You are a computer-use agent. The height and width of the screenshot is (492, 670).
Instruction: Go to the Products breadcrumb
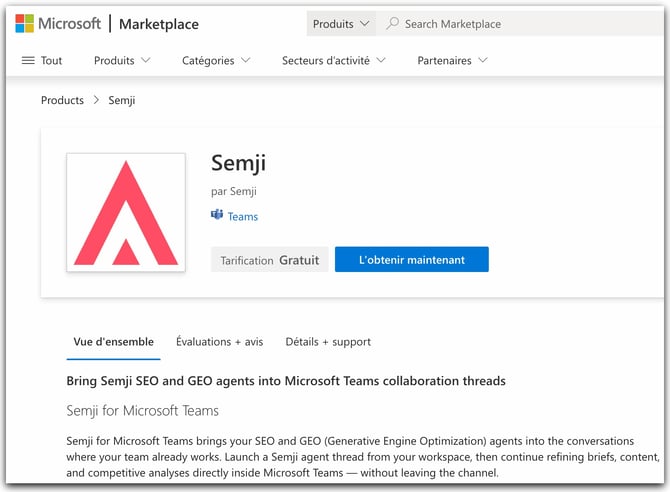pyautogui.click(x=62, y=100)
